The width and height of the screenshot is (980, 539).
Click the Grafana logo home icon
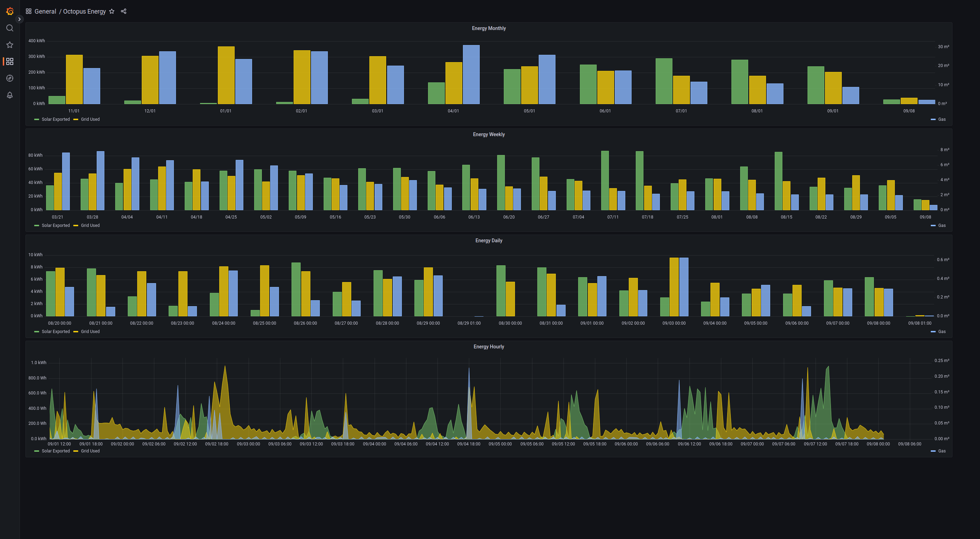(x=10, y=12)
